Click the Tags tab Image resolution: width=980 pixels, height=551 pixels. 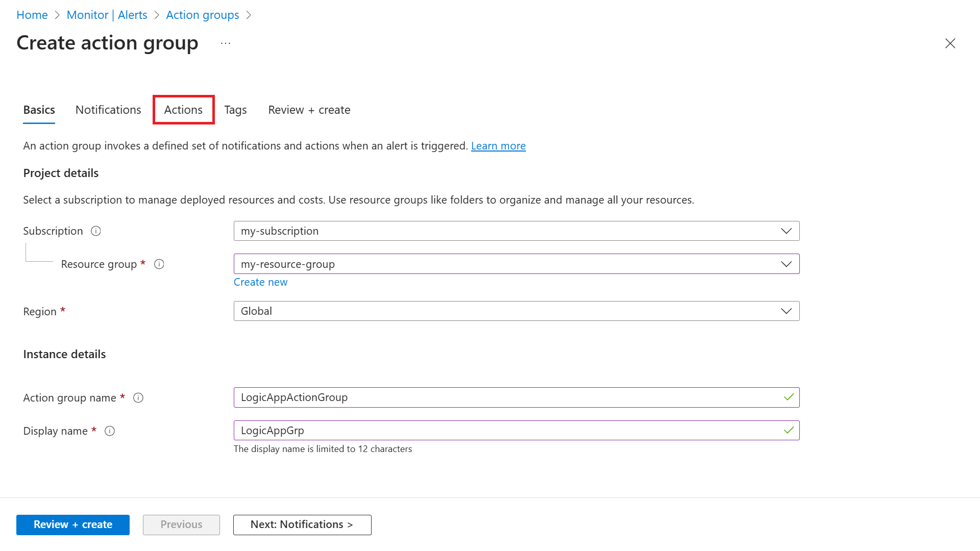[x=235, y=110]
